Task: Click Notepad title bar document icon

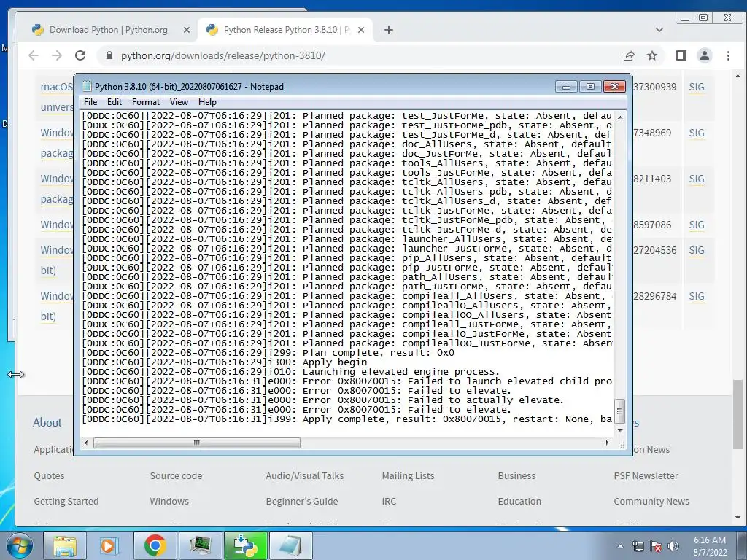Action: [87, 86]
